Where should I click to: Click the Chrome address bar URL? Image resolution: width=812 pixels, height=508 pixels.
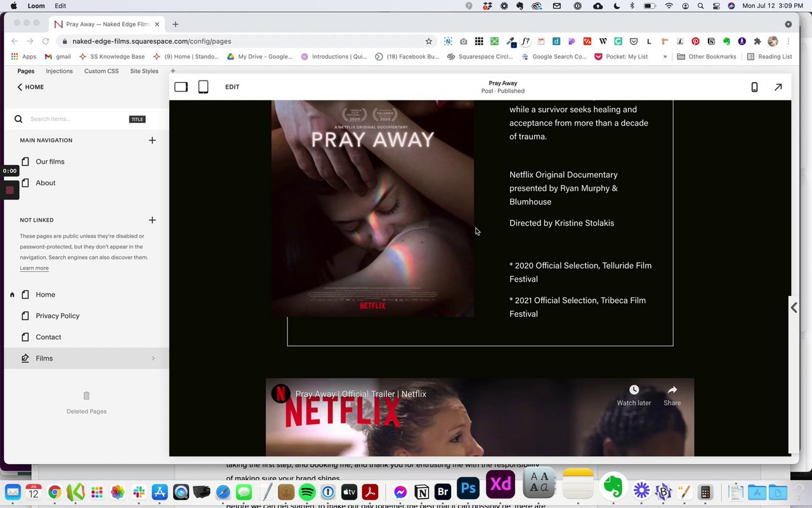point(152,41)
